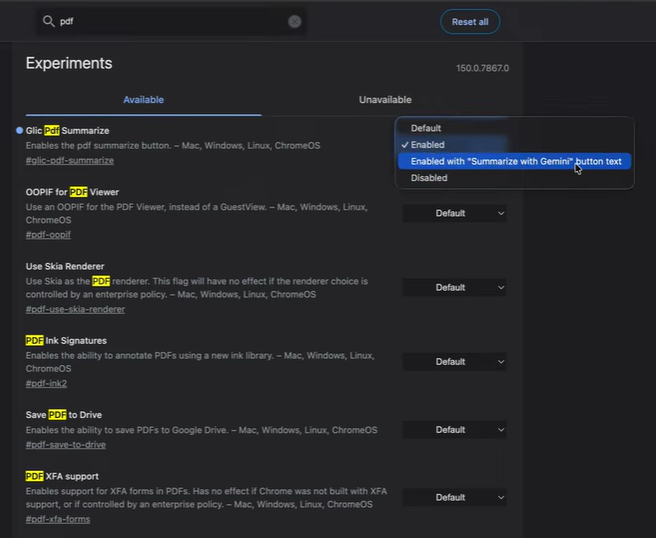The width and height of the screenshot is (656, 538).
Task: Choose Enabled with Summarize with Gemini button text
Action: click(514, 161)
